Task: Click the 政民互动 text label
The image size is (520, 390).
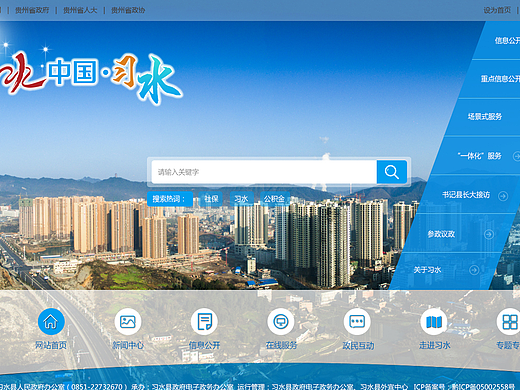Action: tap(358, 345)
